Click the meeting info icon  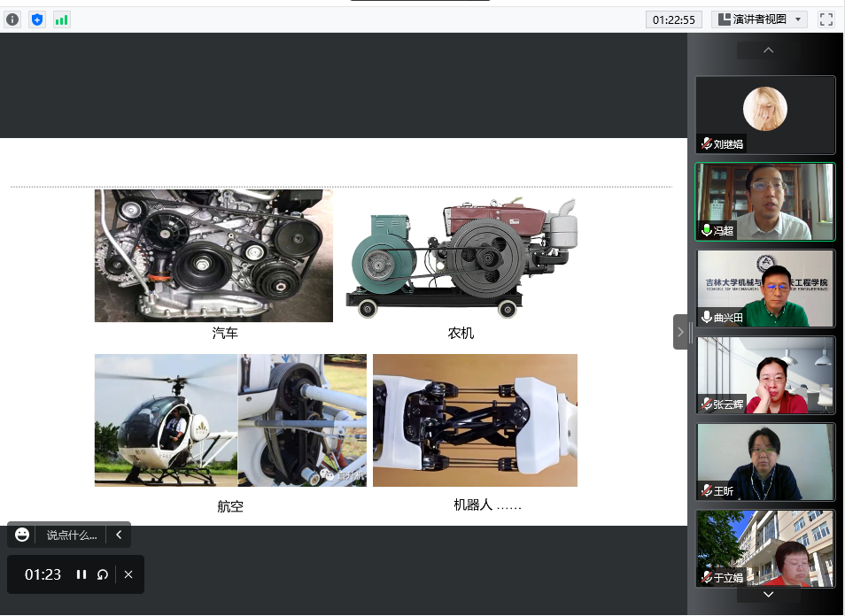click(12, 19)
